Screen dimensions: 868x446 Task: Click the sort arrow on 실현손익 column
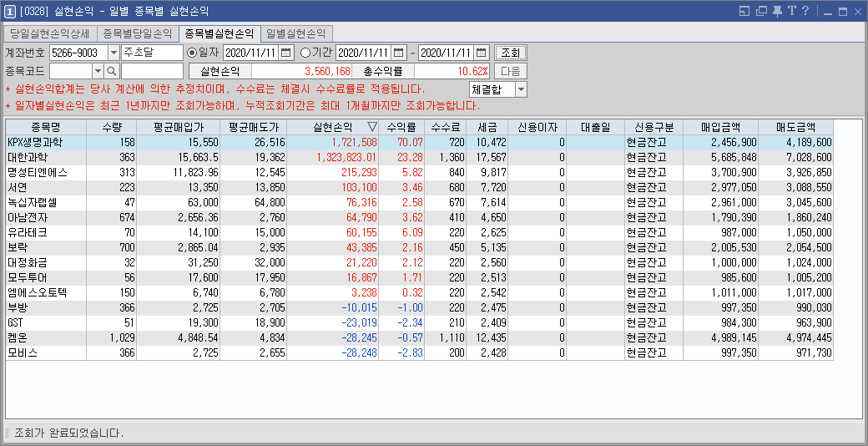(372, 128)
